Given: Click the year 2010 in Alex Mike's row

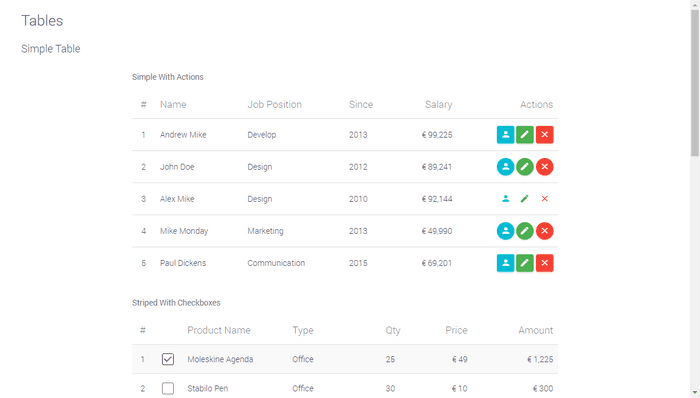Looking at the screenshot, I should coord(358,199).
